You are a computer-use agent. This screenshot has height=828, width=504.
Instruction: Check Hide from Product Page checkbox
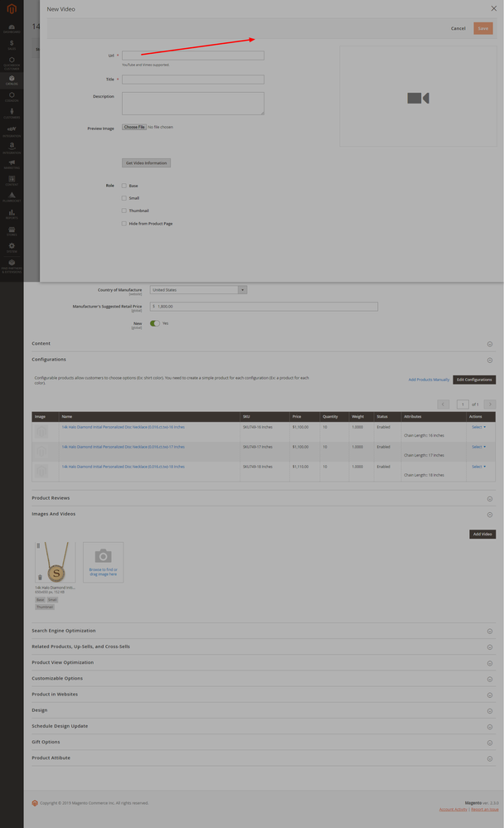[x=124, y=224]
